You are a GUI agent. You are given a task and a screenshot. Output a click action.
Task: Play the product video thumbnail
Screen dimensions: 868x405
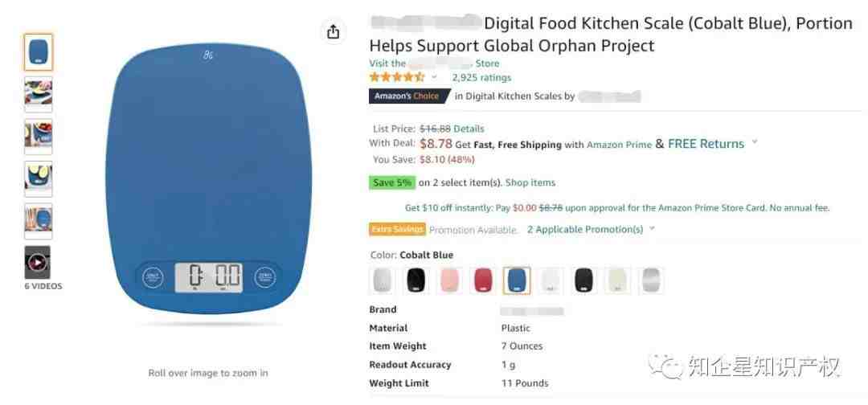click(x=38, y=262)
